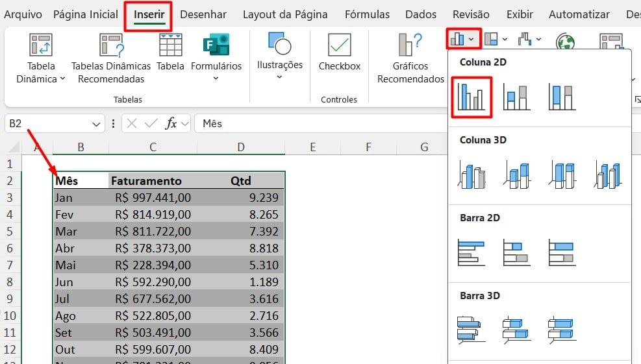Click in the formula bar showing Mês
The height and width of the screenshot is (364, 641).
coord(390,123)
